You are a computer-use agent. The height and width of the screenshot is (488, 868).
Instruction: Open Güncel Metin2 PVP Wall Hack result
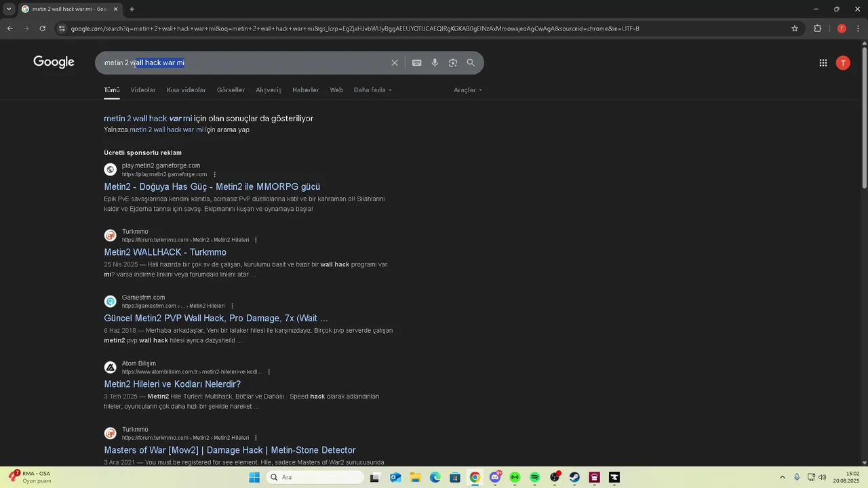(216, 318)
